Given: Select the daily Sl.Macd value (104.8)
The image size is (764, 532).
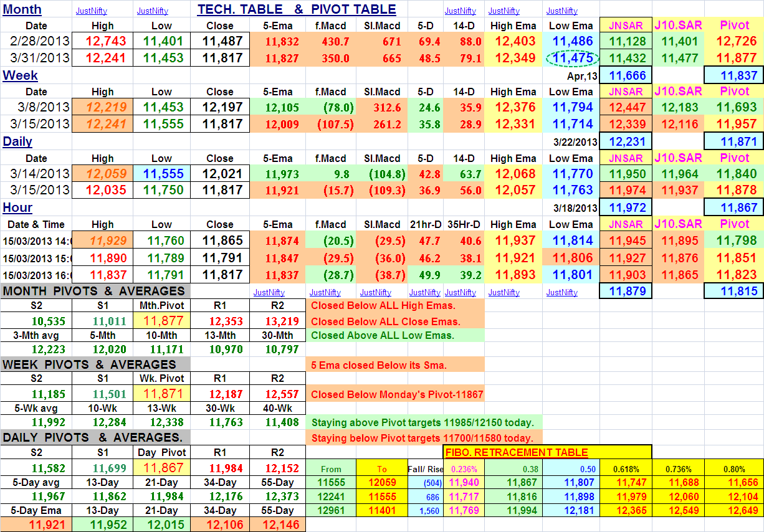Looking at the screenshot, I should (x=383, y=173).
